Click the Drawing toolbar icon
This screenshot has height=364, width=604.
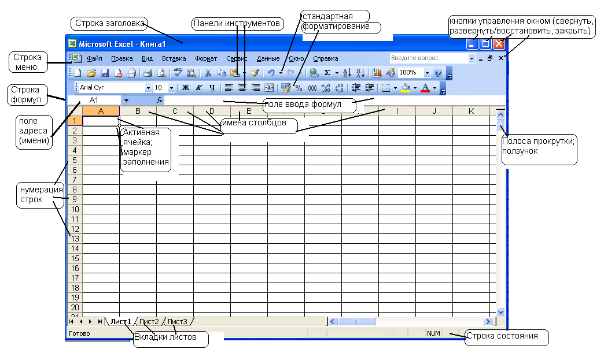390,73
